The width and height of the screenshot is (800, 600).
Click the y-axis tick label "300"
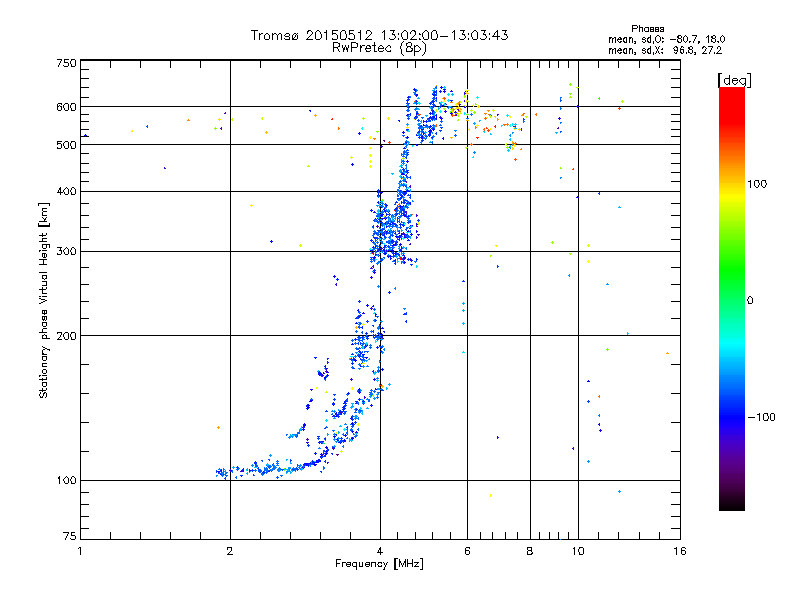(66, 251)
